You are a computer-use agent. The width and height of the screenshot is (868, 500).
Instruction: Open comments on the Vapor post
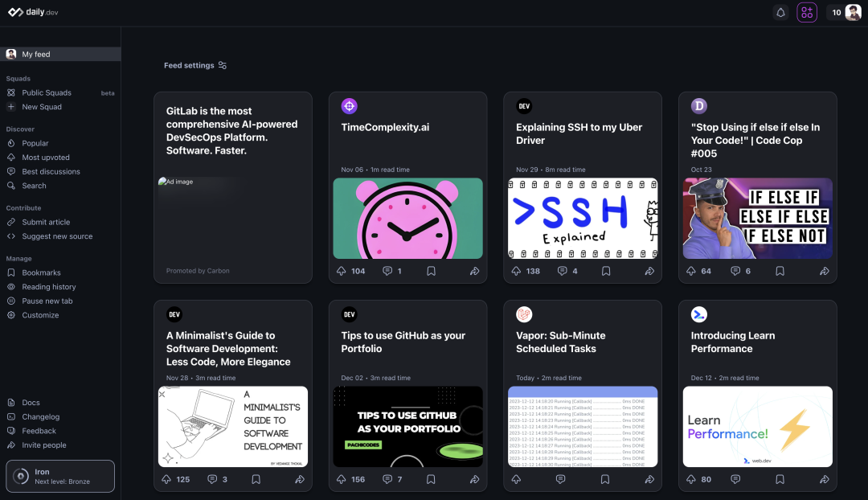click(561, 479)
